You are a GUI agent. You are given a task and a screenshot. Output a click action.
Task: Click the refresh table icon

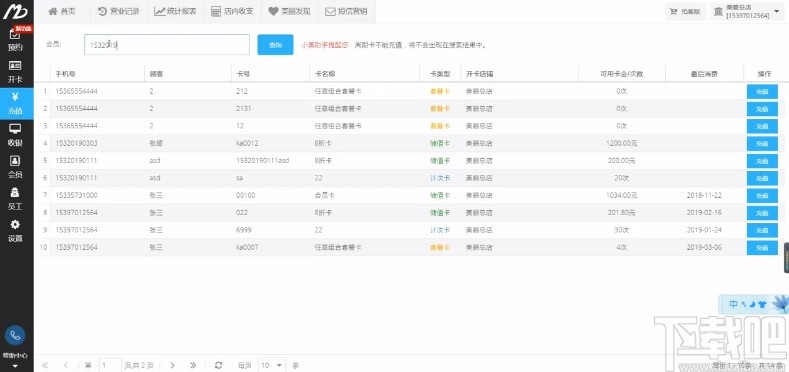[218, 365]
